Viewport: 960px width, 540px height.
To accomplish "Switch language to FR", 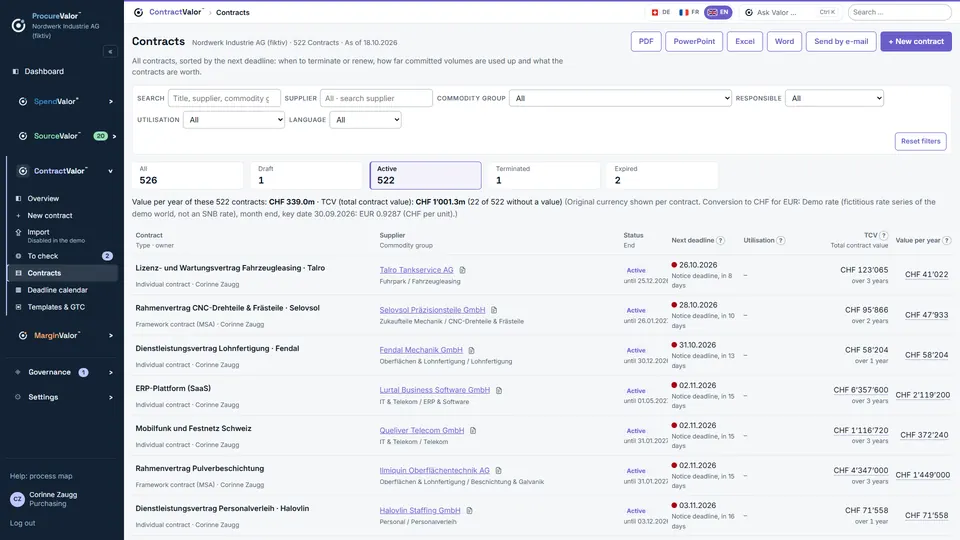I will coord(689,12).
